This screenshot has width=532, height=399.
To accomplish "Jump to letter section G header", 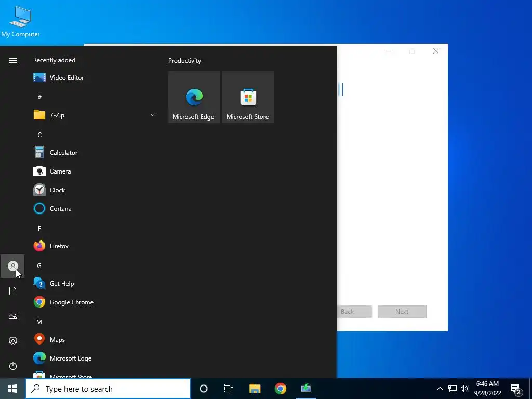I will click(x=39, y=265).
